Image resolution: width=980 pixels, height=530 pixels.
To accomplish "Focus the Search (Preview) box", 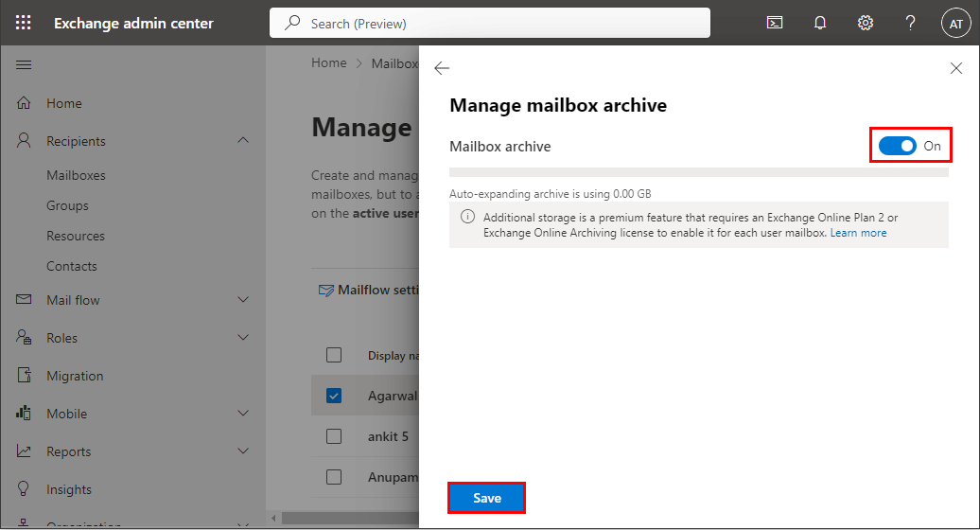I will [490, 23].
